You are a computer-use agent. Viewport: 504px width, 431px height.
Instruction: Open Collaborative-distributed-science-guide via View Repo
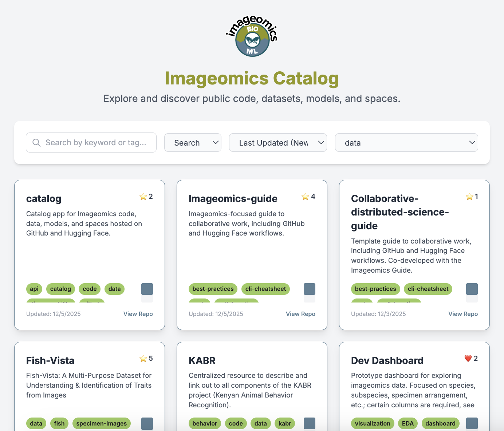tap(463, 314)
